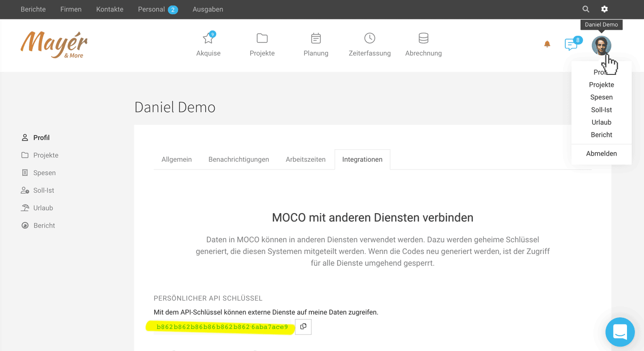Click Bericht chart icon in sidebar
The width and height of the screenshot is (644, 351).
25,226
